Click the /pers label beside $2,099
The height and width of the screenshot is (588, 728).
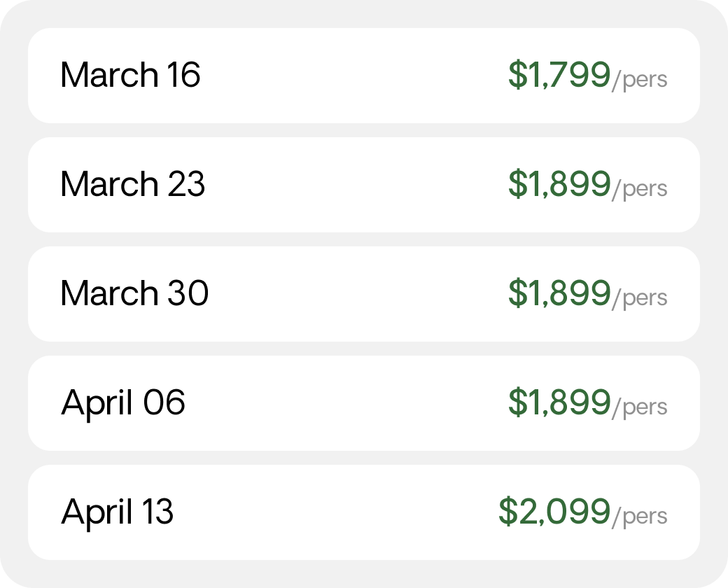[x=639, y=517]
